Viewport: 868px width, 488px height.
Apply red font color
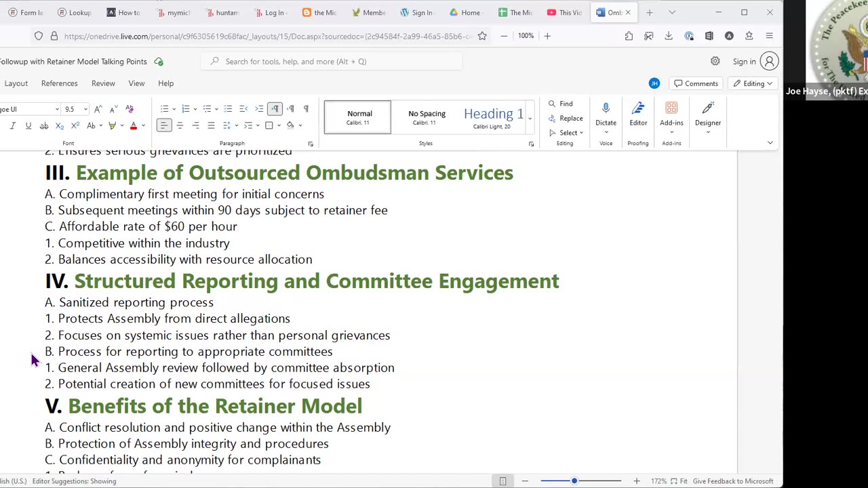[x=134, y=125]
